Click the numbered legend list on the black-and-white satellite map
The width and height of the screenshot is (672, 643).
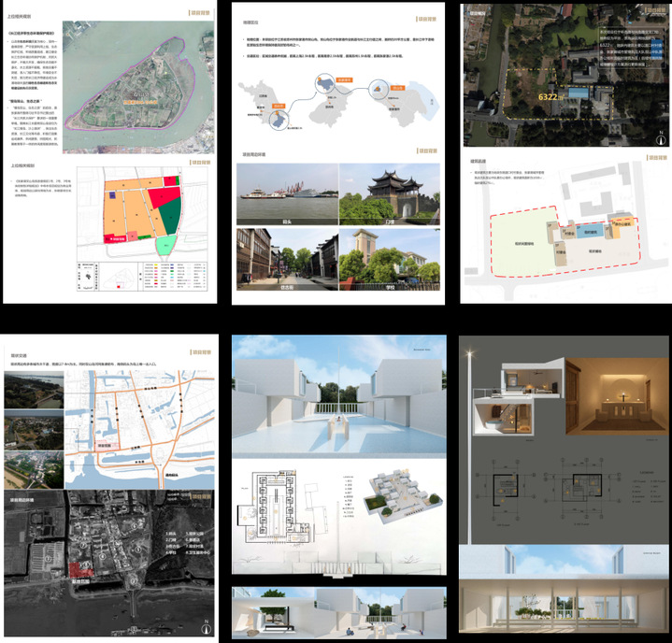[188, 543]
